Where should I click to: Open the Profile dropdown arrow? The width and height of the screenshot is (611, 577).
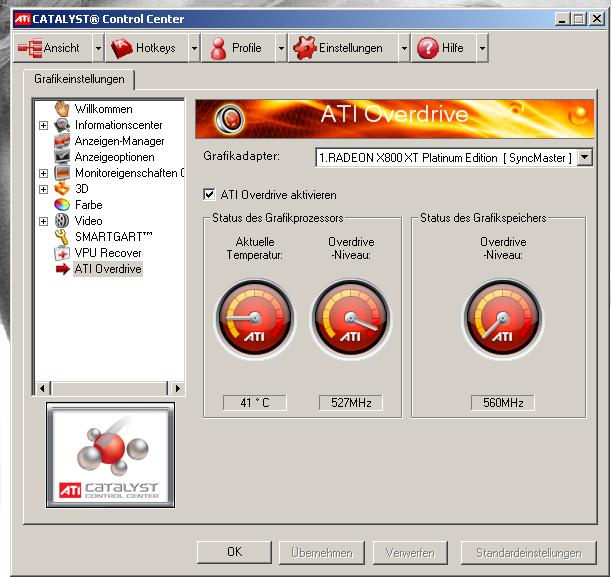tap(281, 48)
